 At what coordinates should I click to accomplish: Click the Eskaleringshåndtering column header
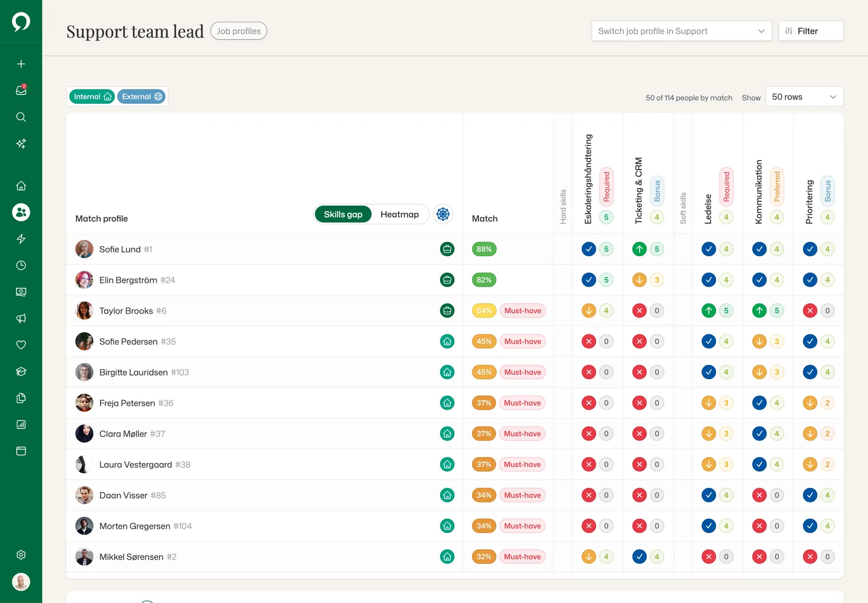tap(588, 179)
